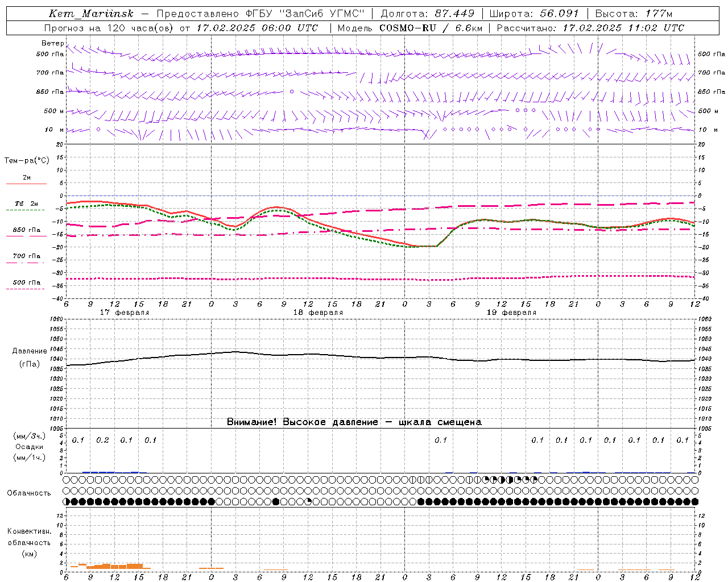This screenshot has width=728, height=582.
Task: Click the 2м temperature legend label
Action: (27, 177)
